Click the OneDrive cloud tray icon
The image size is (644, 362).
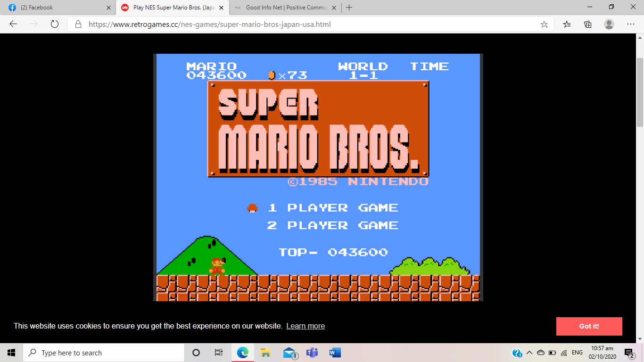tap(541, 353)
